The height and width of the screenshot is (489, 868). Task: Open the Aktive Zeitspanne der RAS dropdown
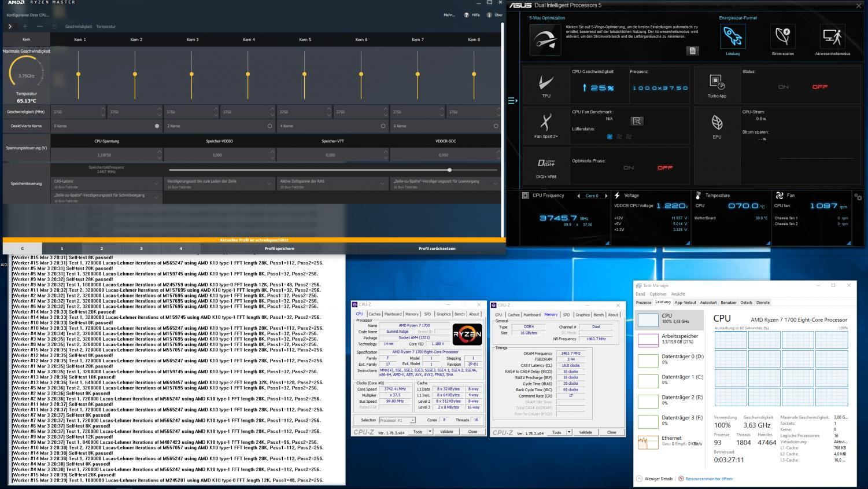(x=333, y=183)
